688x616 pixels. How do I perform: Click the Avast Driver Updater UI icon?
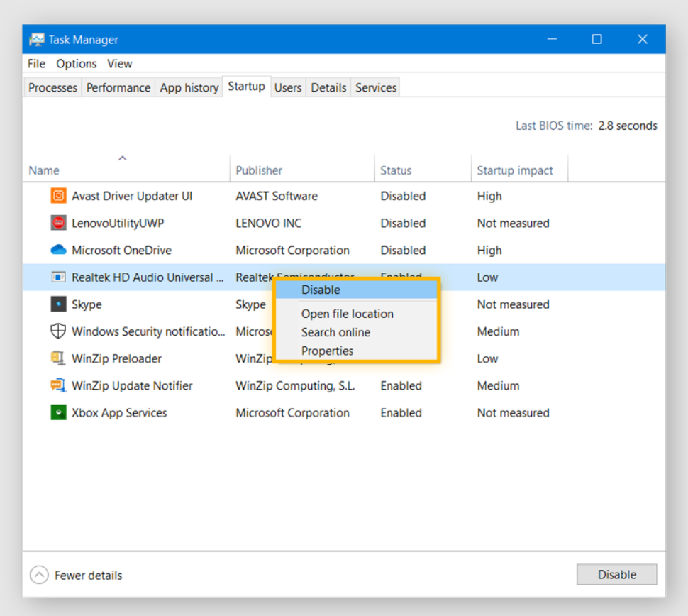tap(58, 196)
